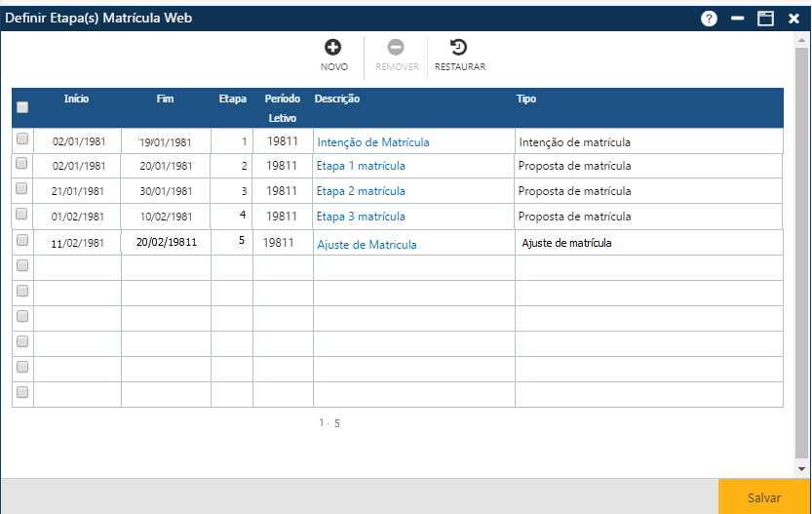The image size is (812, 514).
Task: Tick the Ajuste de Matricula row checkbox
Action: coord(22,240)
